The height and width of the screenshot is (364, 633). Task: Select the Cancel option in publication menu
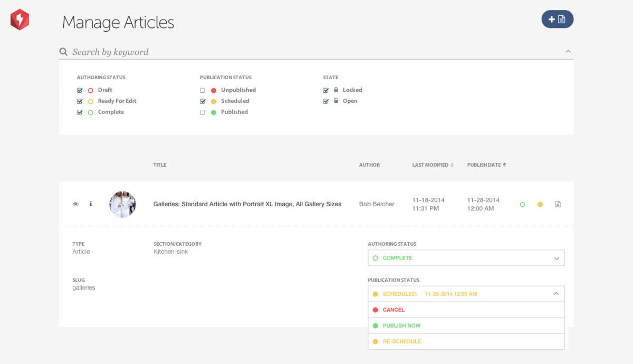click(394, 310)
